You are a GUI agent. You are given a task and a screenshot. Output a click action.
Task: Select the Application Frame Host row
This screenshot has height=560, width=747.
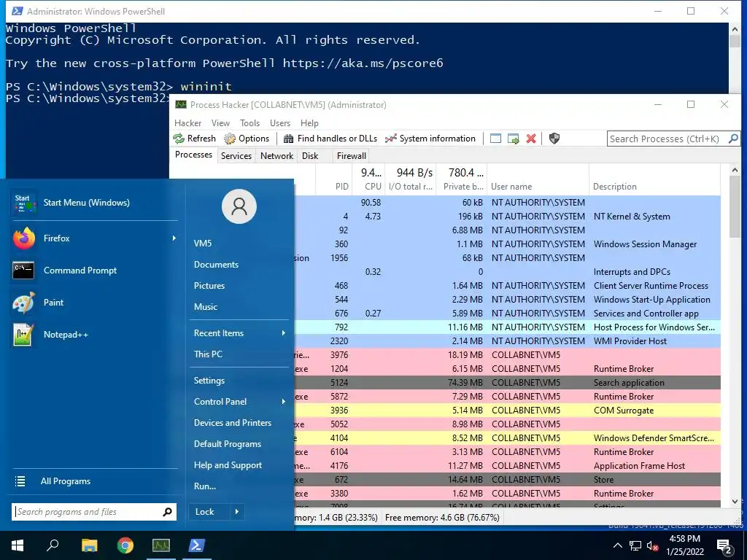508,466
